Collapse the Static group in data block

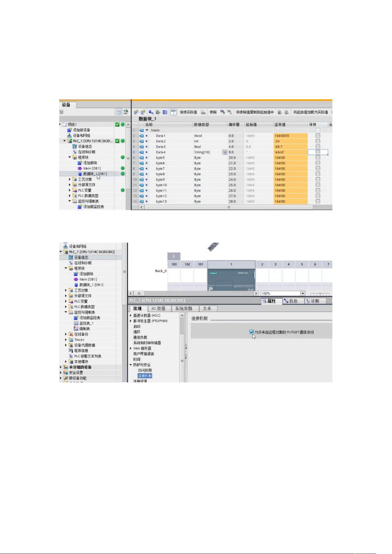coord(147,130)
